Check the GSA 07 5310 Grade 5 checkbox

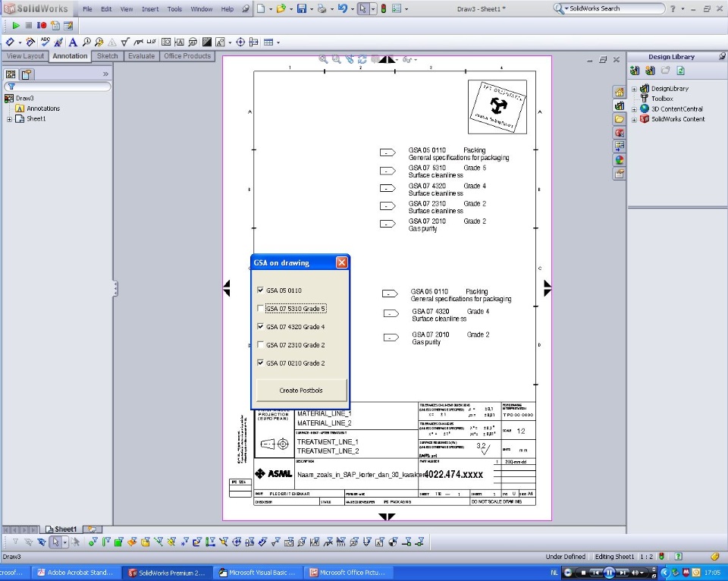click(260, 309)
